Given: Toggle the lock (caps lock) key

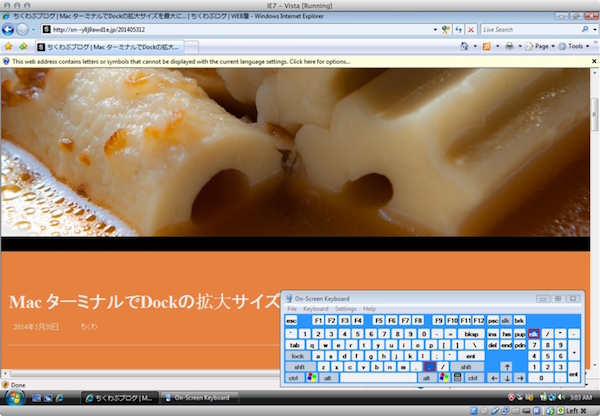Looking at the screenshot, I should (298, 356).
